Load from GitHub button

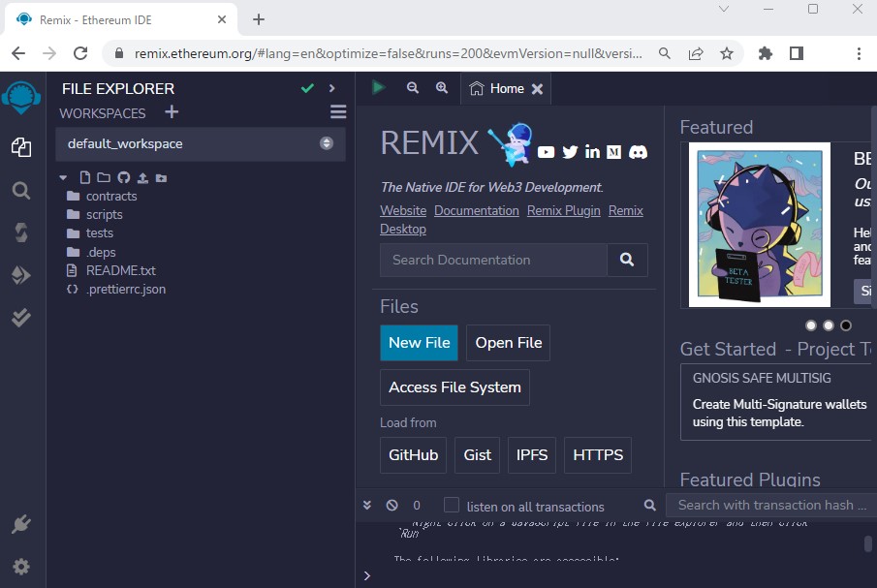coord(414,455)
